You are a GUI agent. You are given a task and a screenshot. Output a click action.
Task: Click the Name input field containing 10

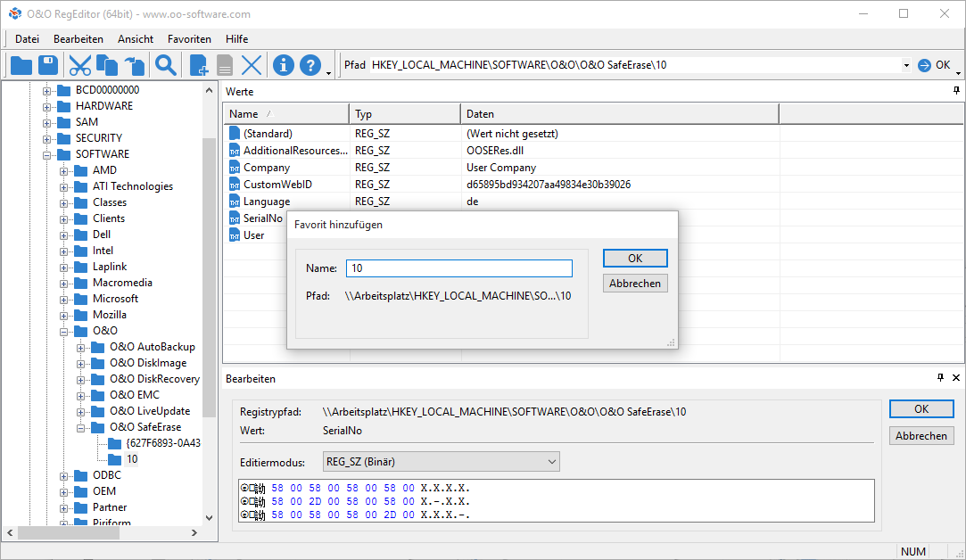click(x=458, y=268)
